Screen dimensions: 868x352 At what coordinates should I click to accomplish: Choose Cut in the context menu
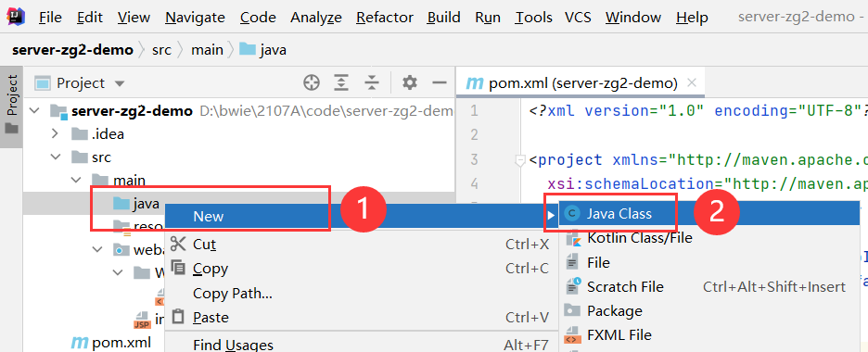click(362, 244)
